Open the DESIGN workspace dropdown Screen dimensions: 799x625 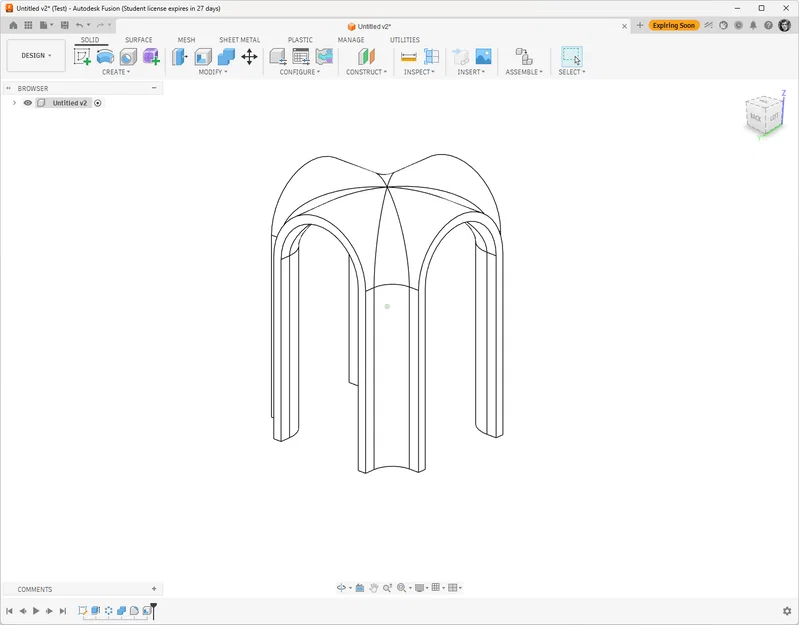36,56
